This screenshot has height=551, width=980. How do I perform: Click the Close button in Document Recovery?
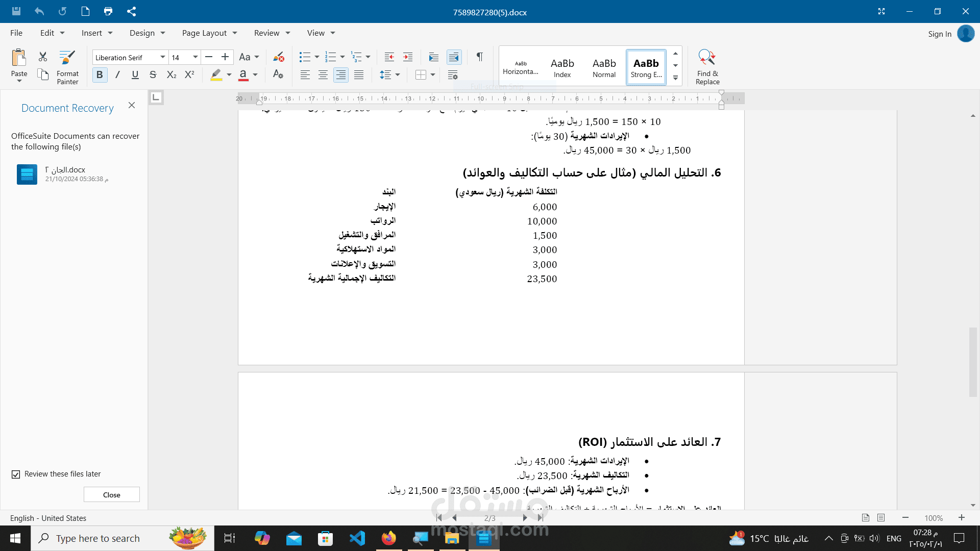(112, 495)
